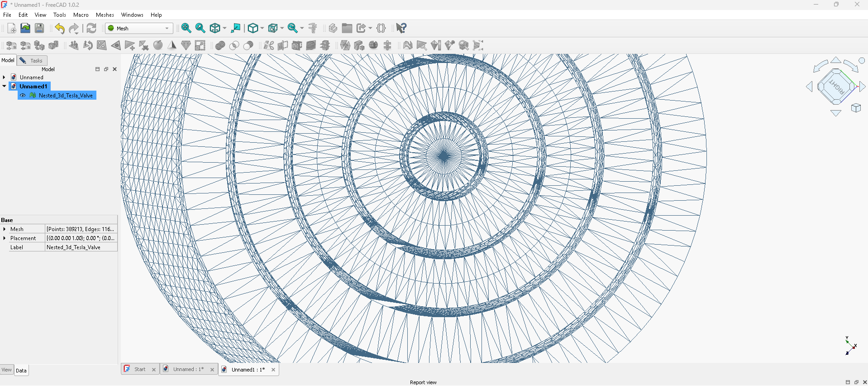Click the Python macros braces icon
The width and height of the screenshot is (868, 386).
tap(381, 28)
